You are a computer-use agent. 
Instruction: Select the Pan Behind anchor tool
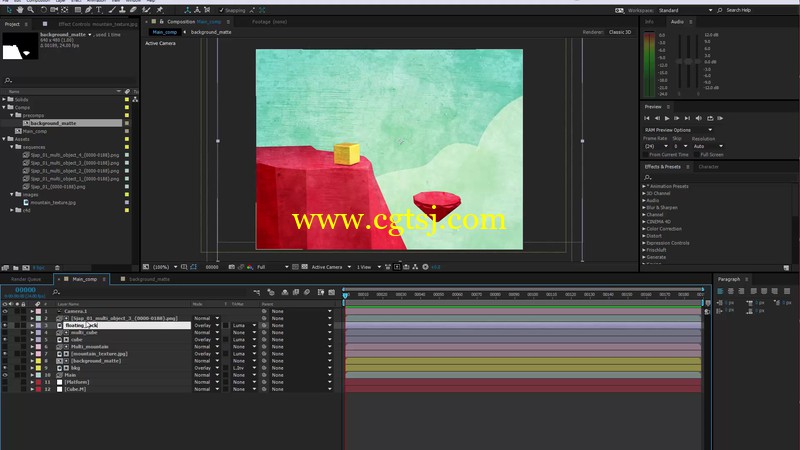64,10
